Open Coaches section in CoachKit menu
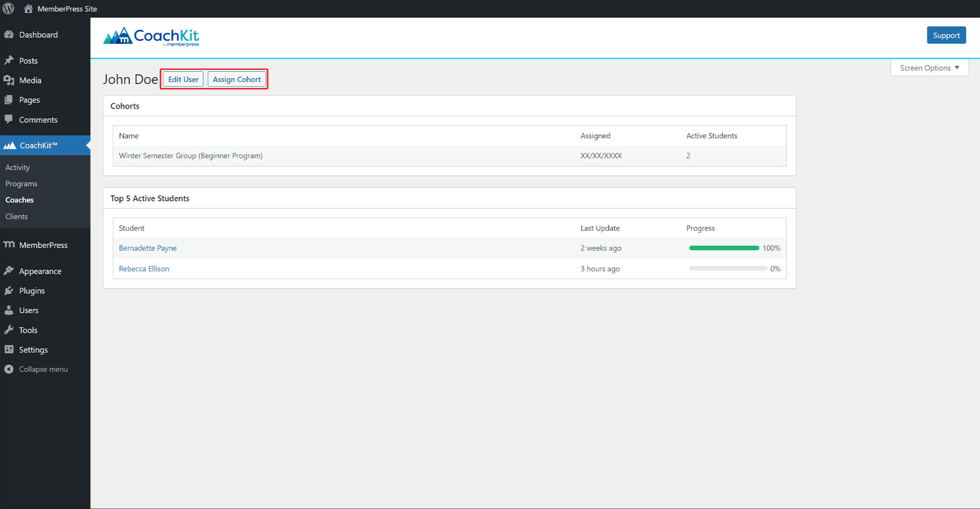This screenshot has width=980, height=509. (19, 199)
